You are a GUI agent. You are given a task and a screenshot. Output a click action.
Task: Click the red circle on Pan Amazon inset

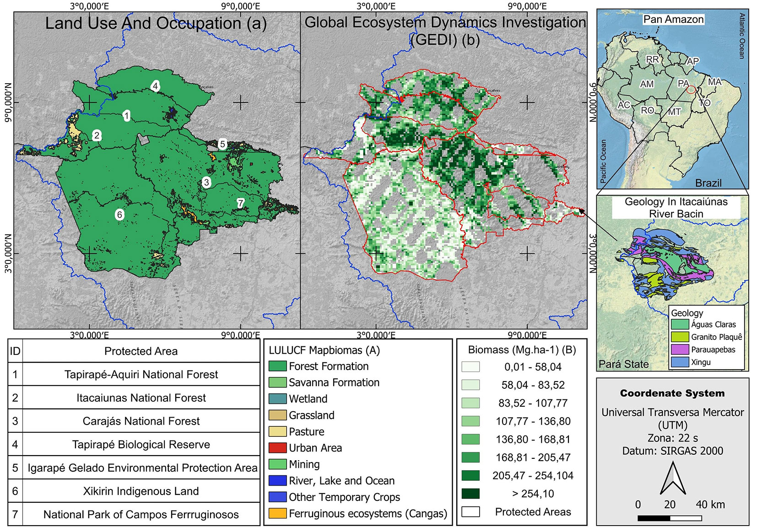[691, 90]
